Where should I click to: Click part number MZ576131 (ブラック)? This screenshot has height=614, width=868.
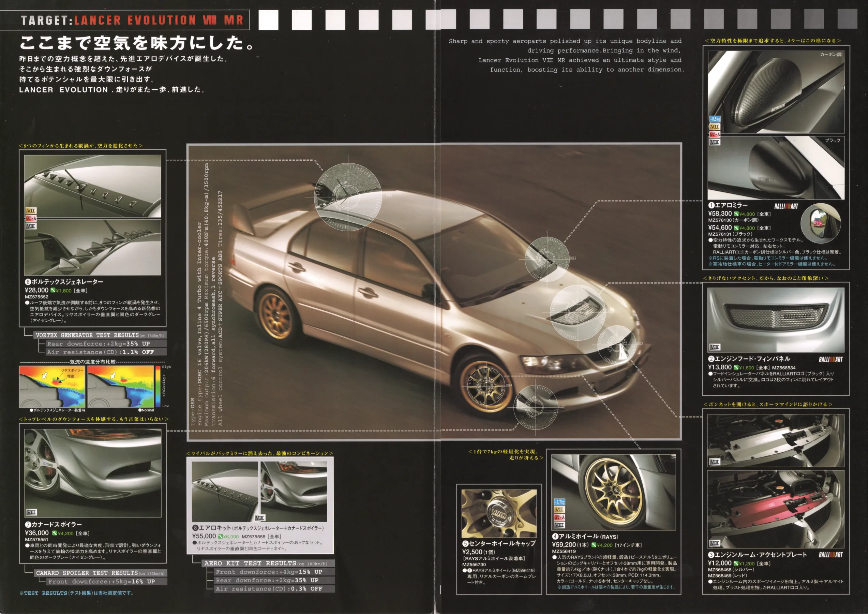730,234
